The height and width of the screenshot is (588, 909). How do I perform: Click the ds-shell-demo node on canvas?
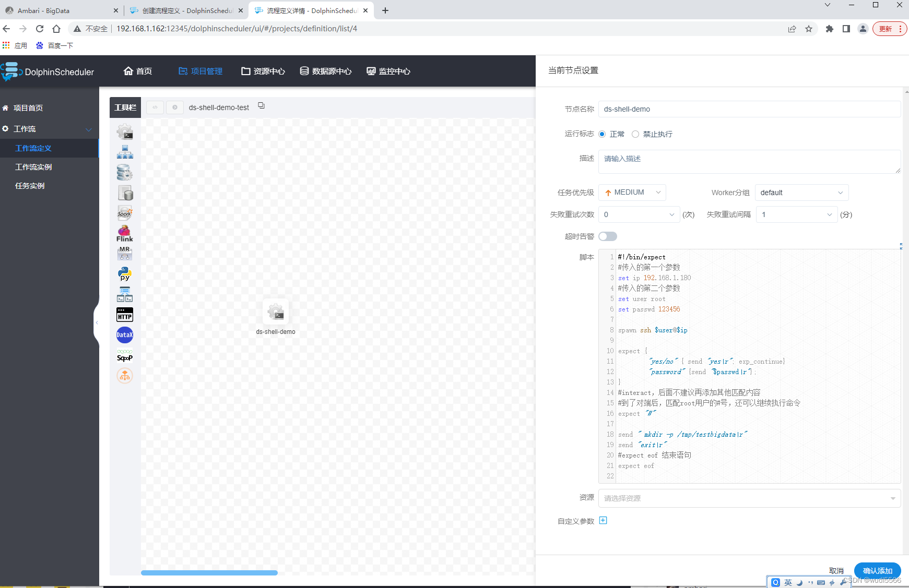tap(276, 312)
